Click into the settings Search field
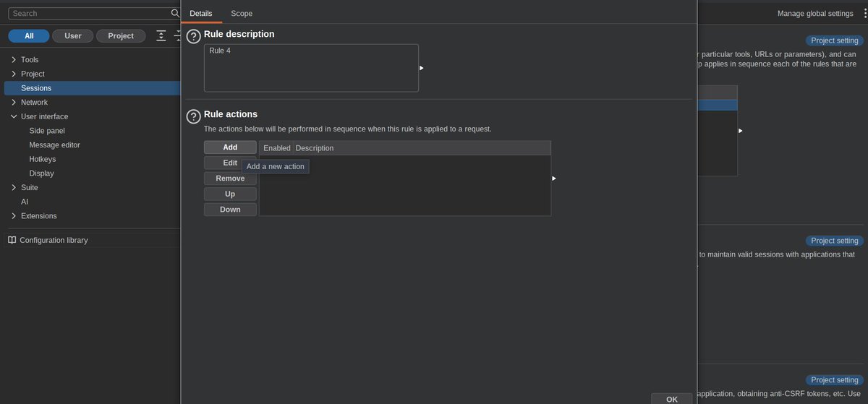This screenshot has width=868, height=404. point(89,13)
